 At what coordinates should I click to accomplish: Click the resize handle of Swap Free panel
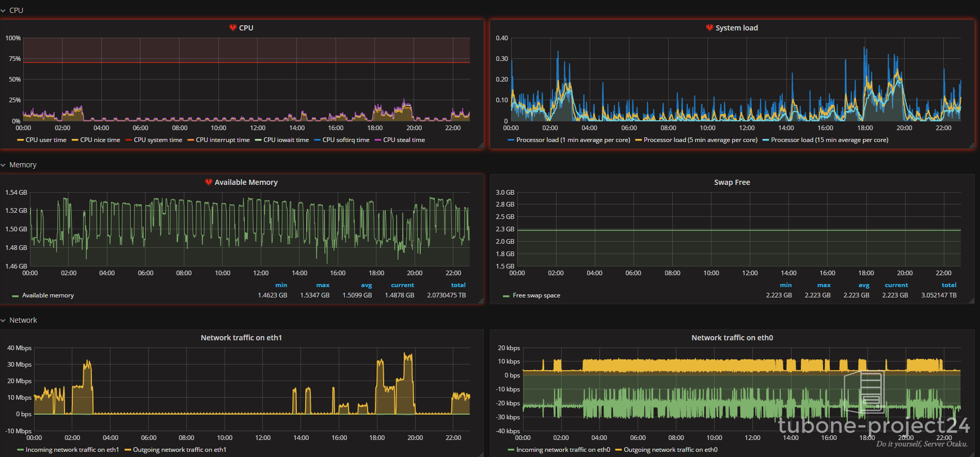(x=971, y=301)
